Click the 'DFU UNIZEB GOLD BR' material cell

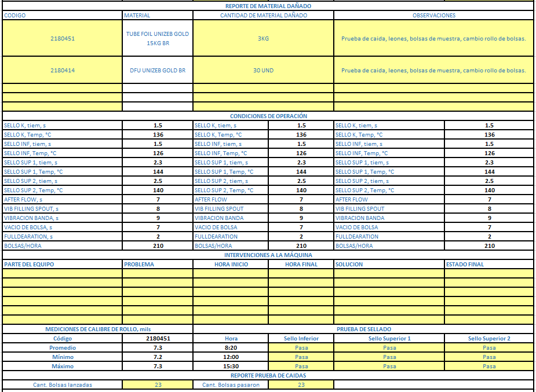[x=158, y=70]
